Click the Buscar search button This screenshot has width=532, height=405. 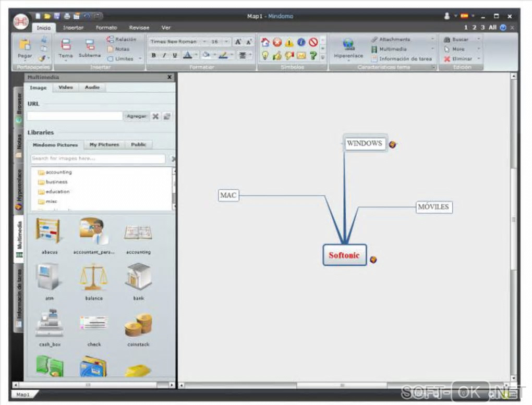(x=456, y=39)
